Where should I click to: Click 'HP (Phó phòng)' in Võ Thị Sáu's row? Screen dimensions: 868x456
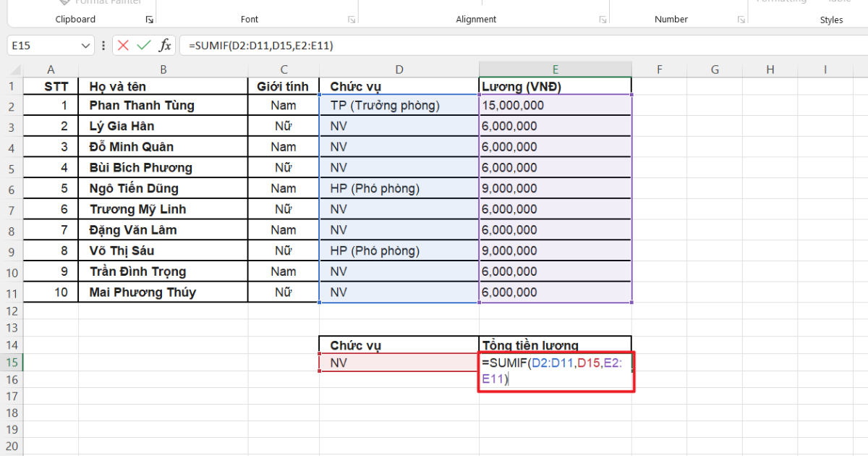coord(399,251)
